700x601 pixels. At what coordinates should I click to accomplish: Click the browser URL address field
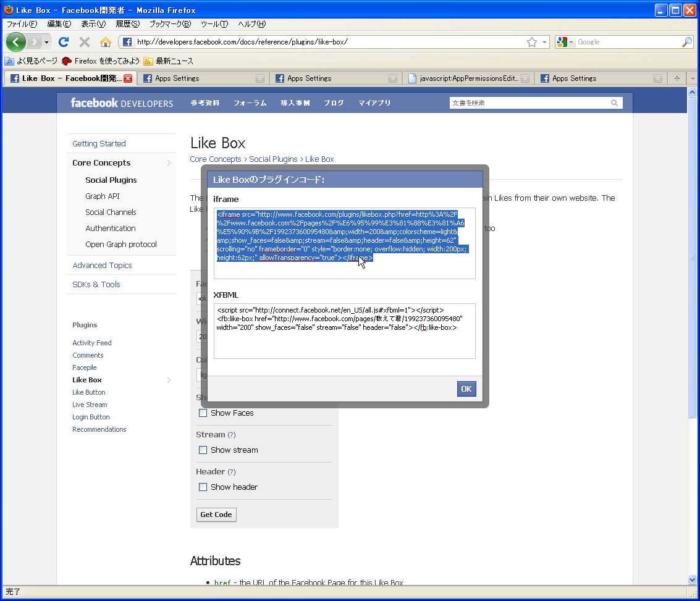[331, 42]
